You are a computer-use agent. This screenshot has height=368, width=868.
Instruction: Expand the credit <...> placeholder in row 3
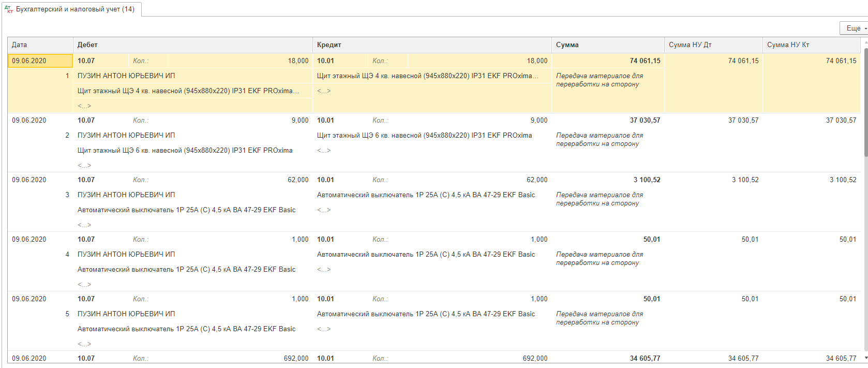click(324, 210)
